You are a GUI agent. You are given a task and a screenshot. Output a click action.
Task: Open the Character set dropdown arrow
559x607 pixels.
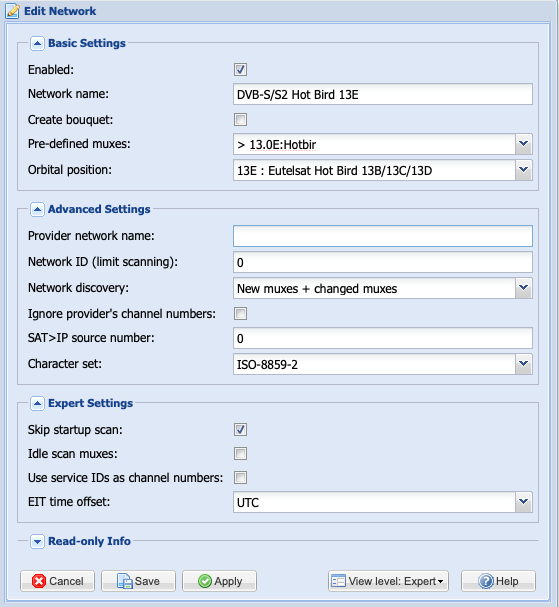pos(524,364)
